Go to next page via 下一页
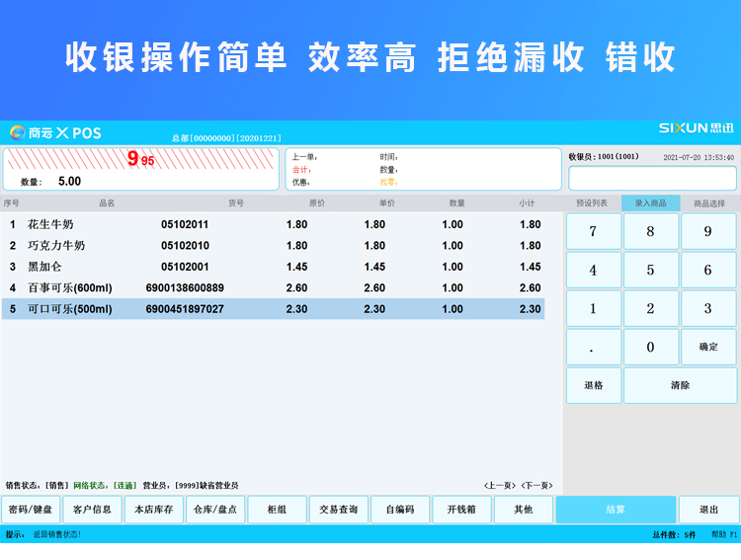This screenshot has width=741, height=560. pyautogui.click(x=536, y=486)
